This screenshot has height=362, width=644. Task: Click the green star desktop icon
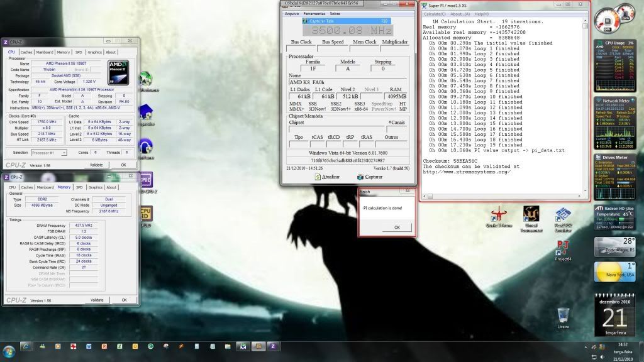tap(146, 80)
